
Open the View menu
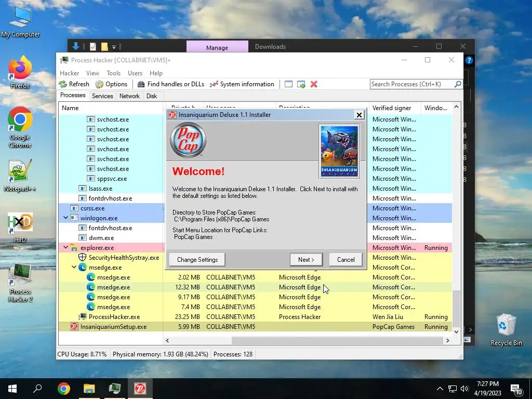click(92, 73)
